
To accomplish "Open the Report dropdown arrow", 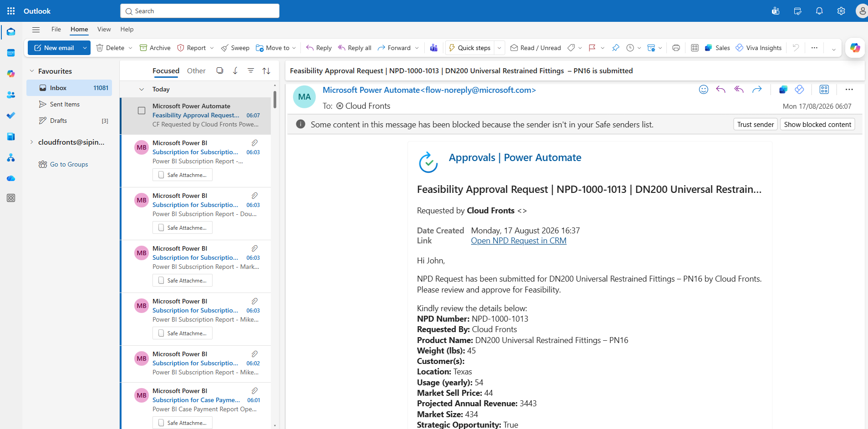I will [x=212, y=48].
